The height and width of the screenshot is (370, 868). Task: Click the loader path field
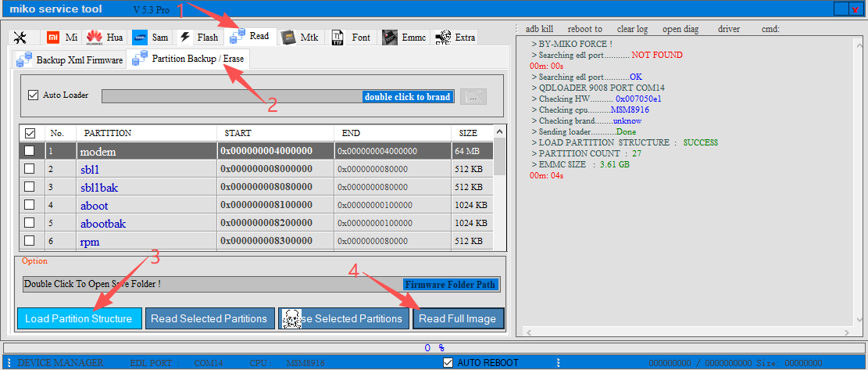pos(277,96)
